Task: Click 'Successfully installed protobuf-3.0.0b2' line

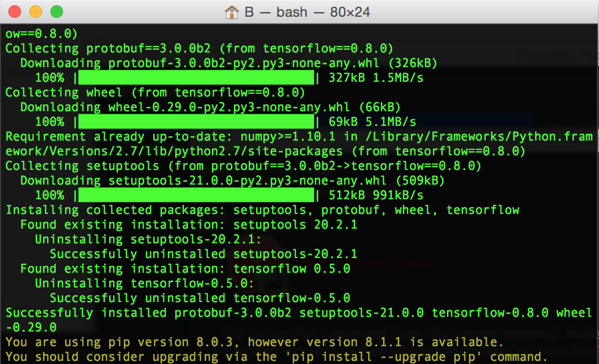Action: (x=299, y=313)
